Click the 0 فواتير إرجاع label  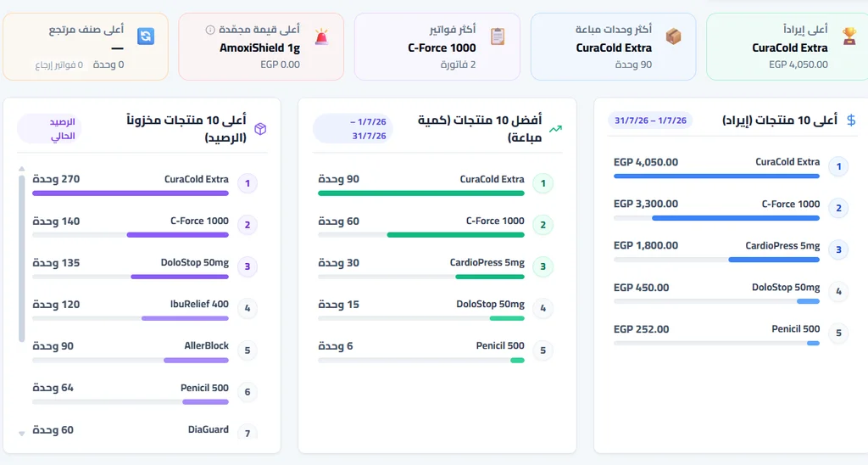tap(59, 64)
